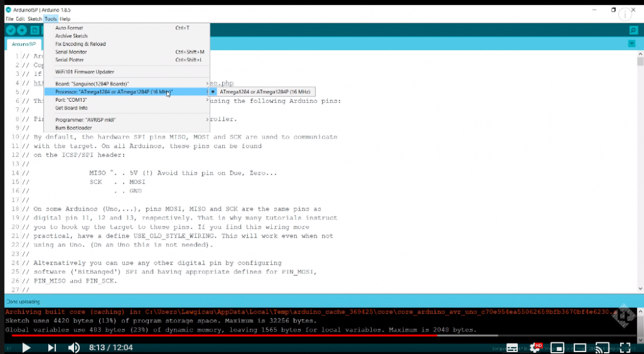Screen dimensions: 644x354
Task: Click line 26 'PIN_MISO and PIN_SCK'
Action: pos(70,281)
